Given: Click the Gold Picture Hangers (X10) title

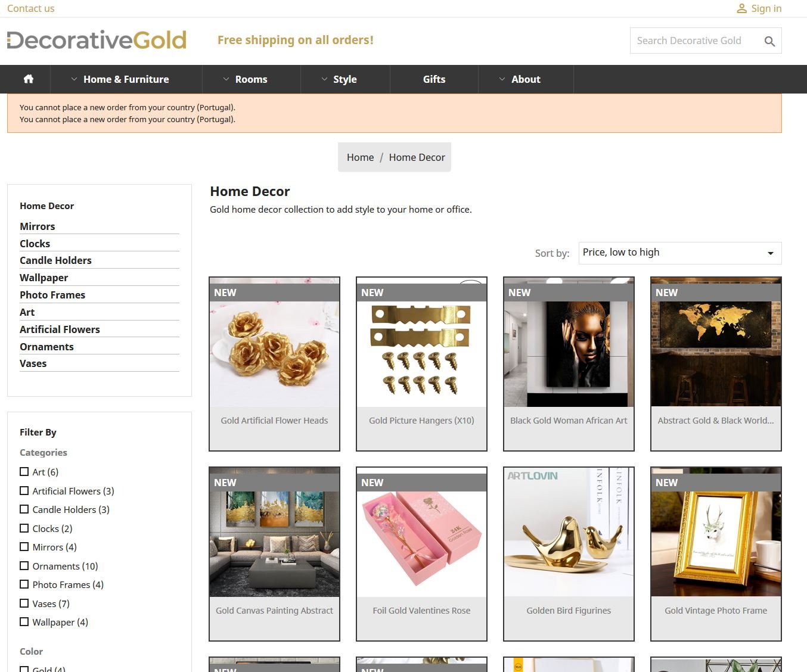Looking at the screenshot, I should [x=421, y=421].
